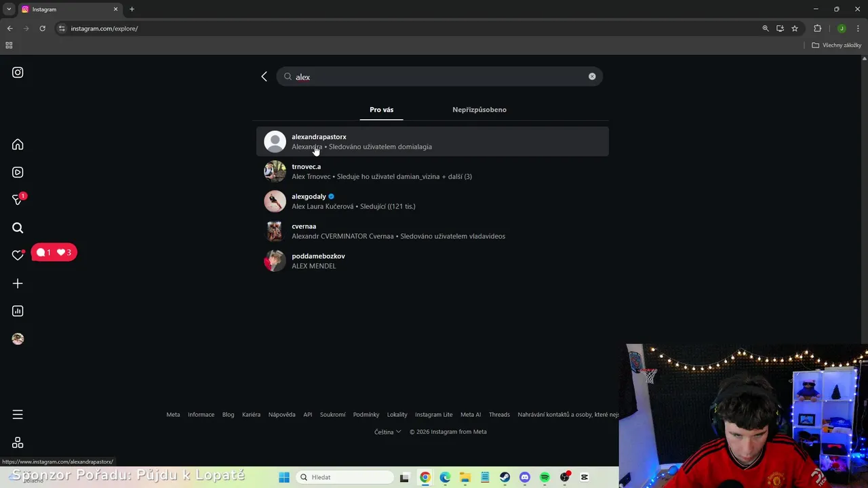Click the browser Back arrow
Viewport: 868px width, 488px height.
click(x=9, y=28)
